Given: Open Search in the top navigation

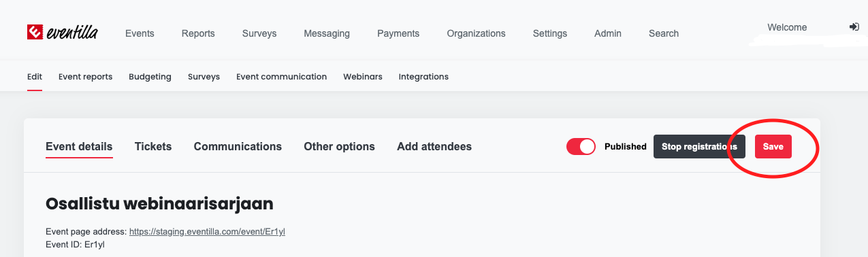Looking at the screenshot, I should click(664, 33).
